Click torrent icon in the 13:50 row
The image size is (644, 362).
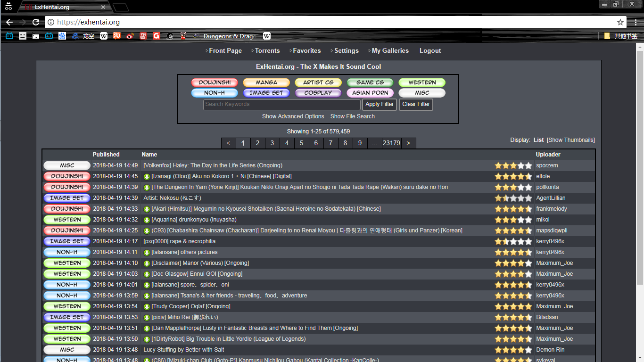pyautogui.click(x=147, y=339)
